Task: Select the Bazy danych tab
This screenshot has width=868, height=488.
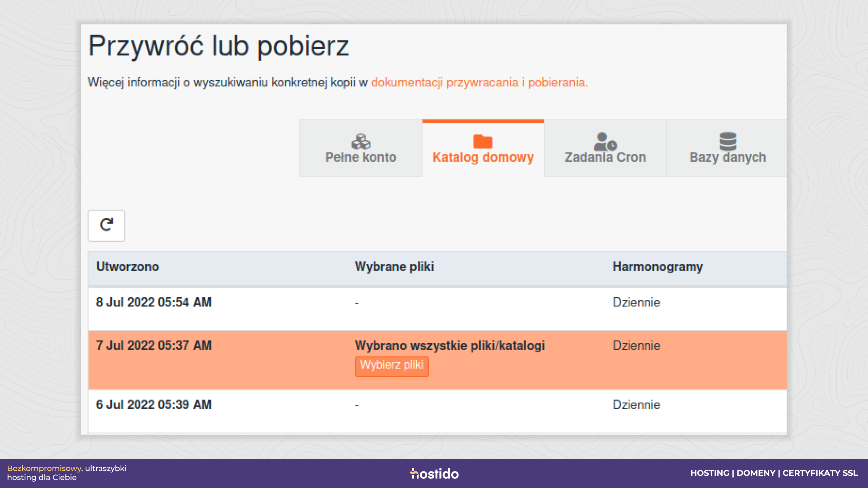Action: point(727,148)
